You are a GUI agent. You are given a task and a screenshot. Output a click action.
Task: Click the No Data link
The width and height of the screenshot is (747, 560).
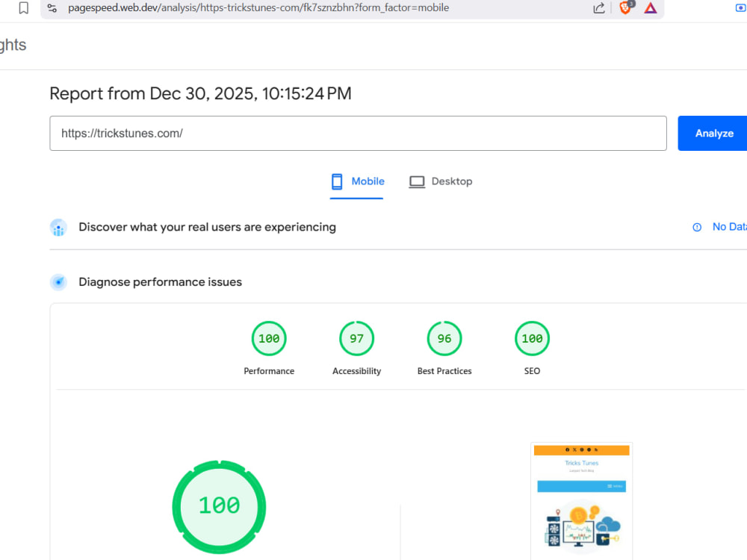pyautogui.click(x=729, y=227)
